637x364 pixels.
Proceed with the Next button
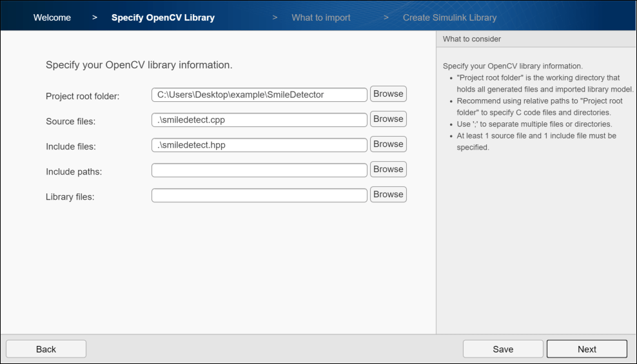click(587, 349)
